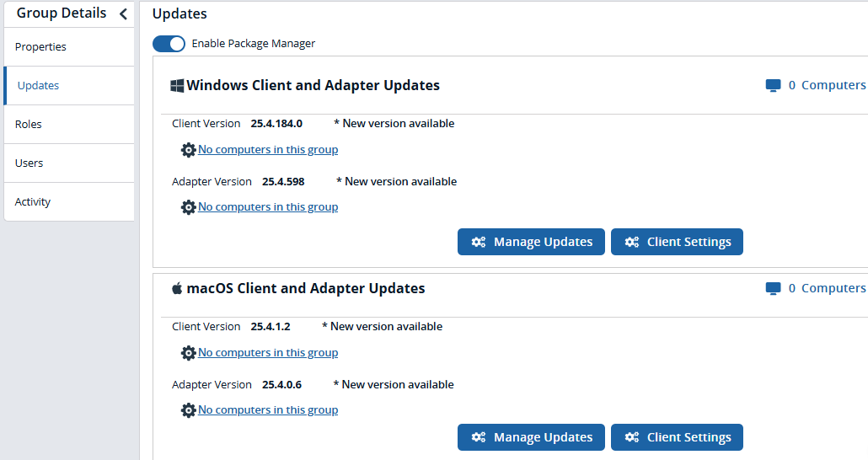
Task: Click the Windows logo icon
Action: (177, 86)
